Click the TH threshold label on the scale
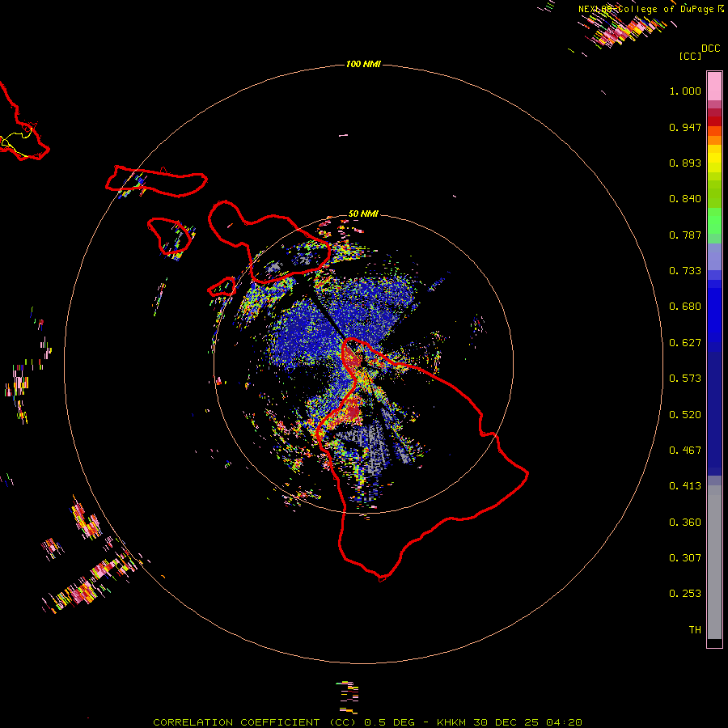The width and height of the screenshot is (728, 728). point(695,630)
